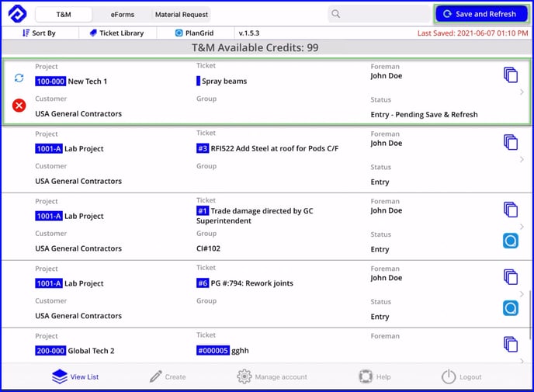Click the View List stack icon

point(60,376)
